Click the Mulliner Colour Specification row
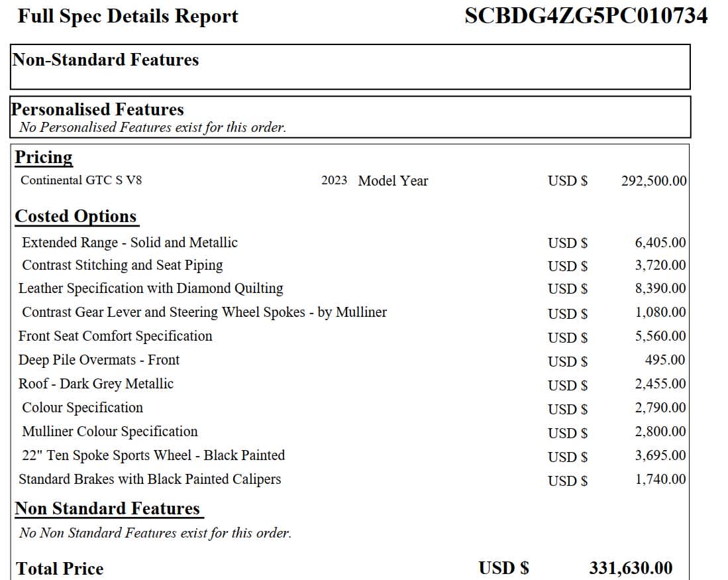Viewport: 728px width, 580px height. [110, 432]
